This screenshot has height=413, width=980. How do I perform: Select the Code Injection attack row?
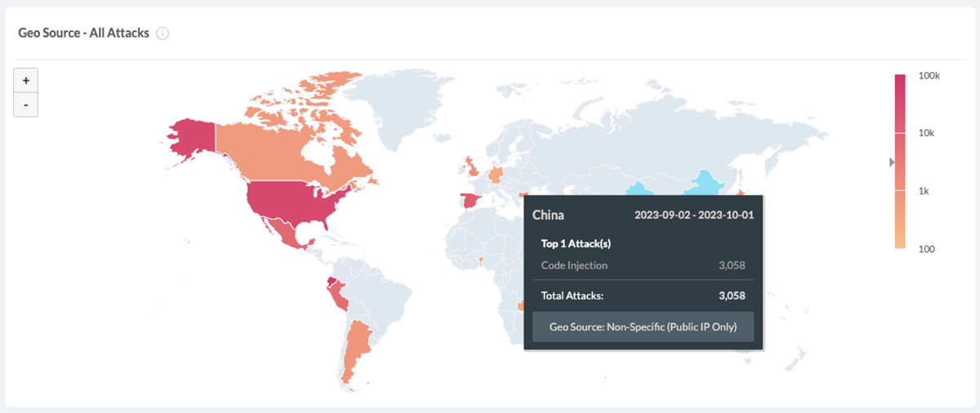click(x=643, y=265)
